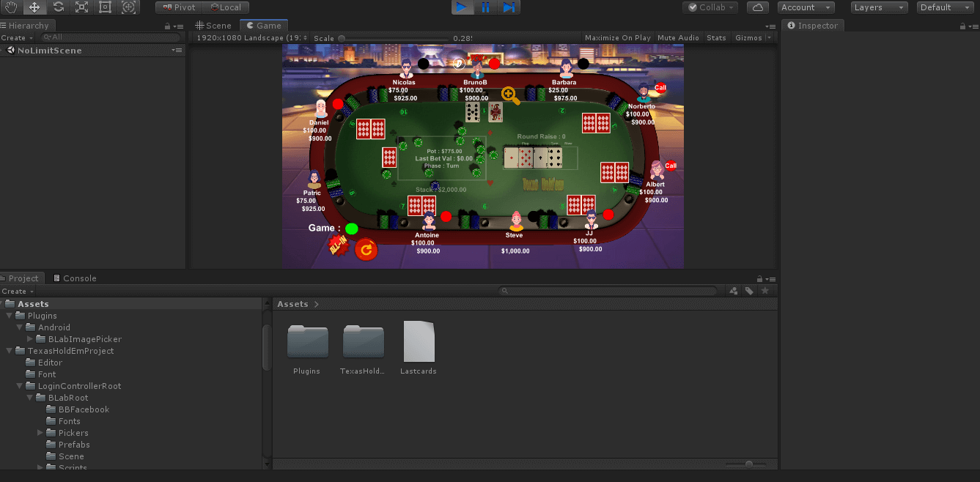Image resolution: width=980 pixels, height=482 pixels.
Task: Open the Layers dropdown
Action: [x=879, y=7]
